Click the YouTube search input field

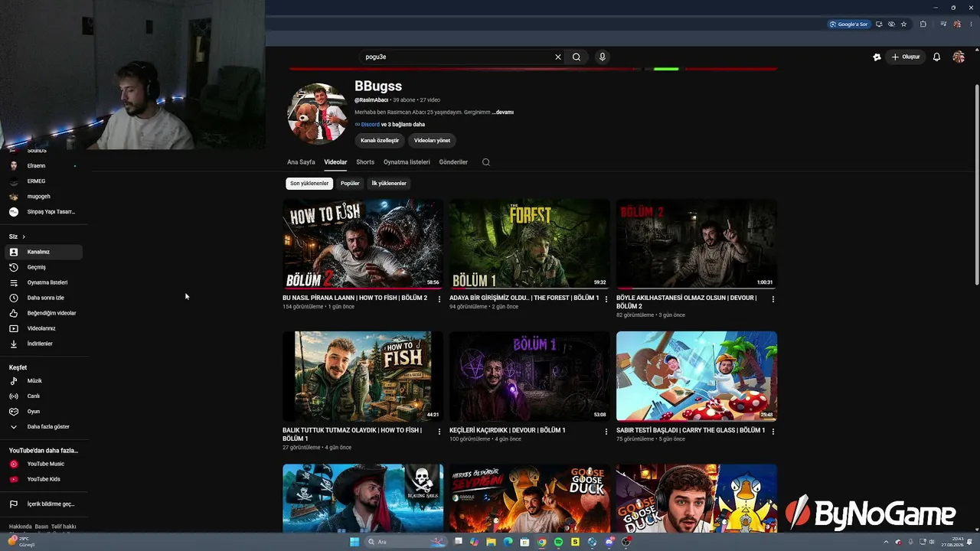(457, 57)
